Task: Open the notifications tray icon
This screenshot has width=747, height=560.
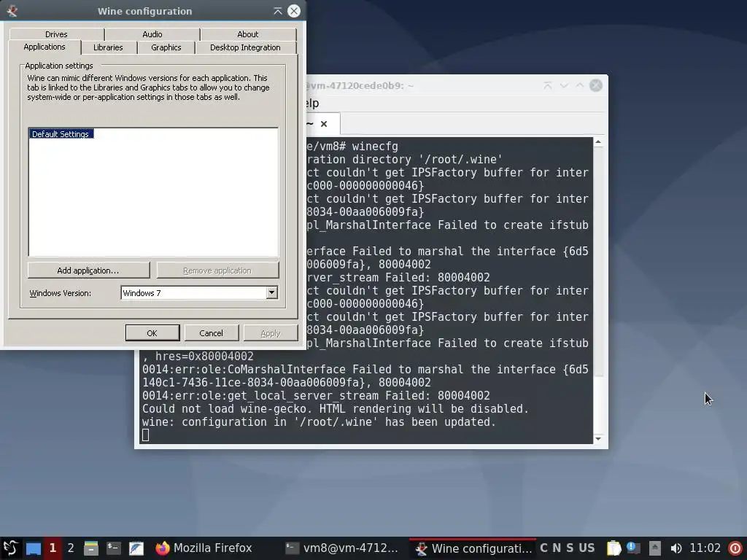Action: [x=633, y=548]
